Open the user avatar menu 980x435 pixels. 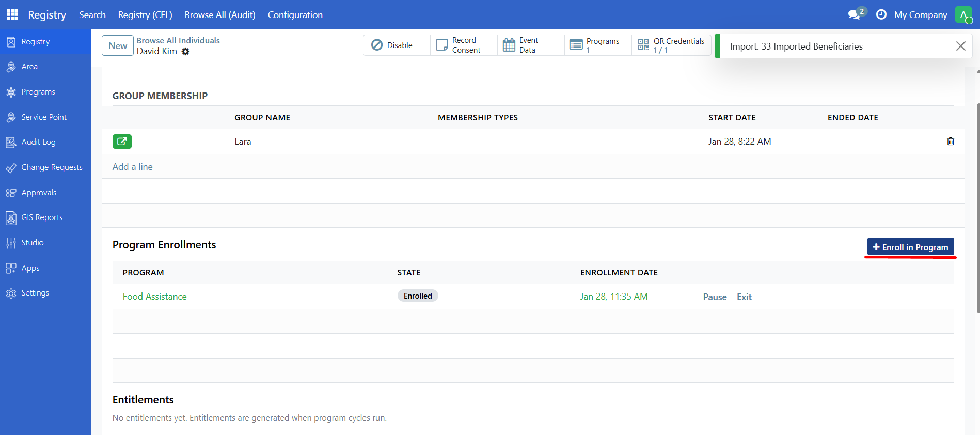pyautogui.click(x=963, y=15)
